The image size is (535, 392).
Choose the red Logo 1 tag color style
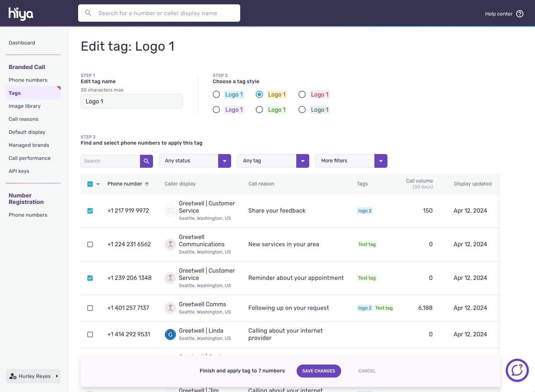click(x=302, y=94)
